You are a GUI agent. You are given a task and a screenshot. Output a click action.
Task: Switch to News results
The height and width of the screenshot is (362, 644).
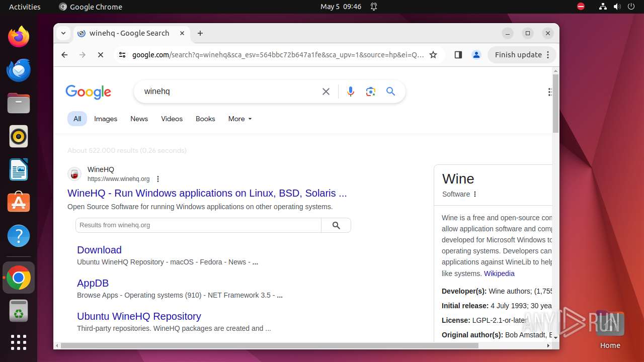pos(139,119)
